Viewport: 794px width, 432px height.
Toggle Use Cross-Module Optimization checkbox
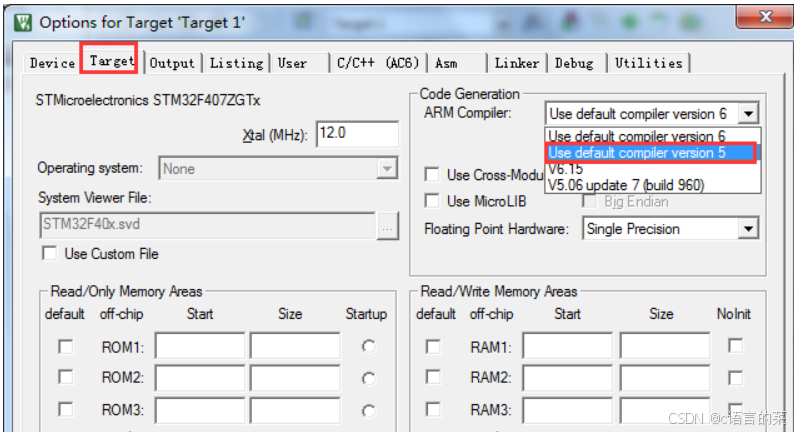tap(432, 175)
